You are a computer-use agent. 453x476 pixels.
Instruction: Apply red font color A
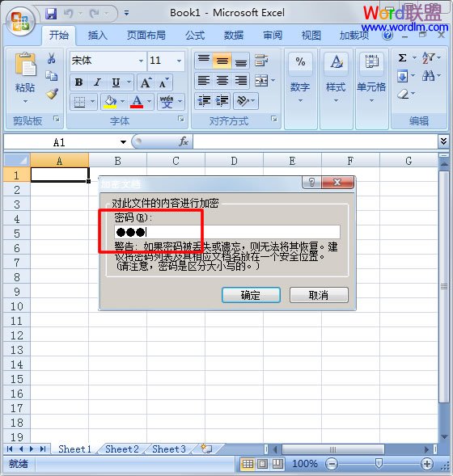(137, 102)
